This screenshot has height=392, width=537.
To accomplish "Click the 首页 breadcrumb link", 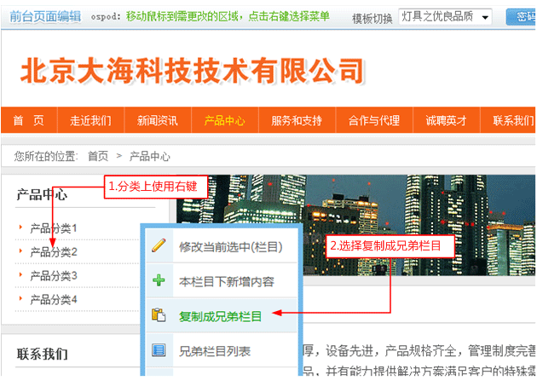I will [98, 156].
